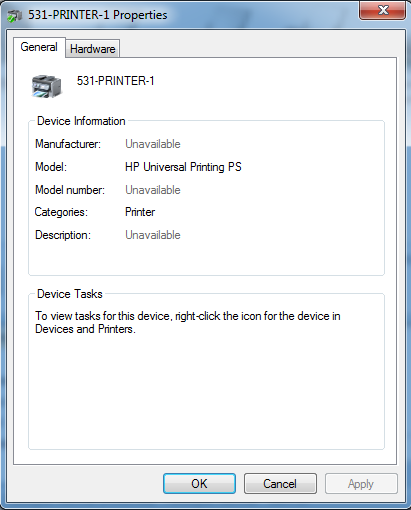The image size is (411, 510).
Task: Click the large printer device icon
Action: pos(47,86)
